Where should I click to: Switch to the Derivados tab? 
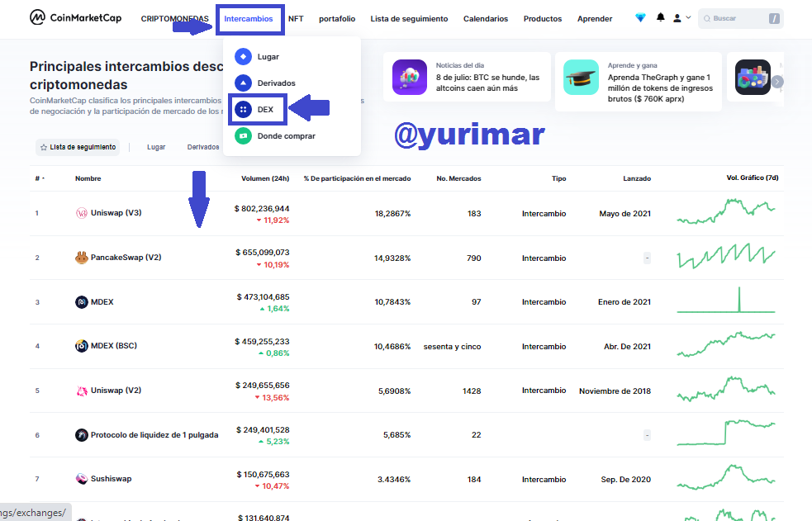point(203,147)
